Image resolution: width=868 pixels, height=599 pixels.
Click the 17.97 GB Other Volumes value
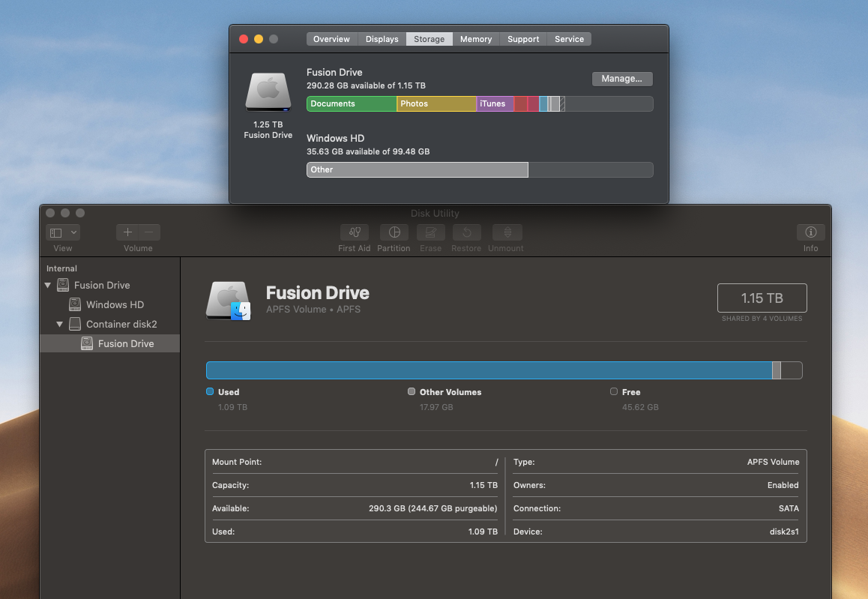(436, 407)
